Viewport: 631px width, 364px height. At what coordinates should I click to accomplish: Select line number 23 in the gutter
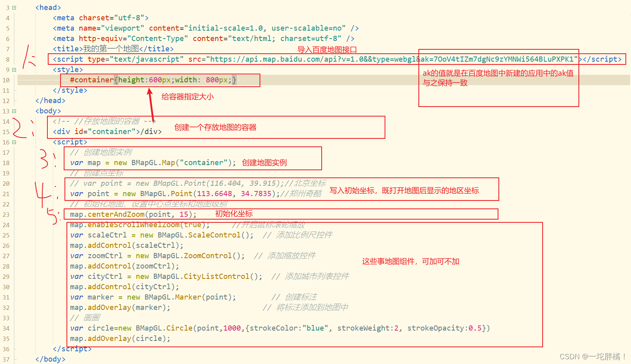coord(6,214)
